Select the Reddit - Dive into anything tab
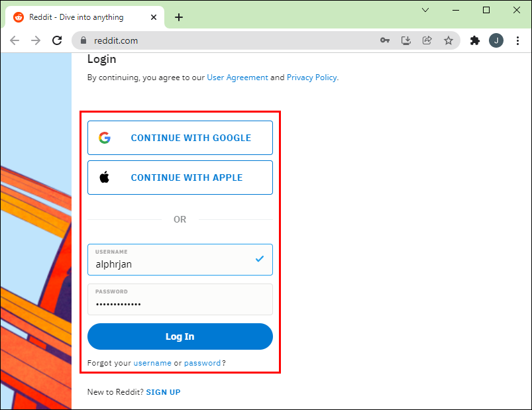The image size is (532, 410). 85,17
